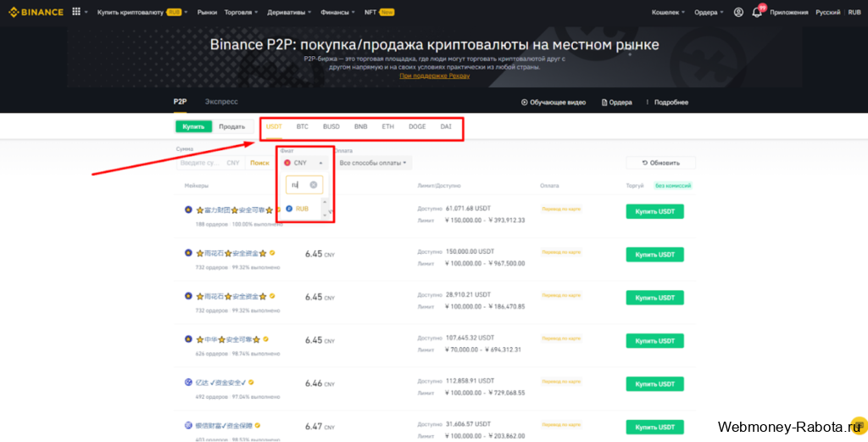Image resolution: width=868 pixels, height=442 pixels.
Task: Click Купить USDT for 28,910.21 USDT offer
Action: [655, 298]
